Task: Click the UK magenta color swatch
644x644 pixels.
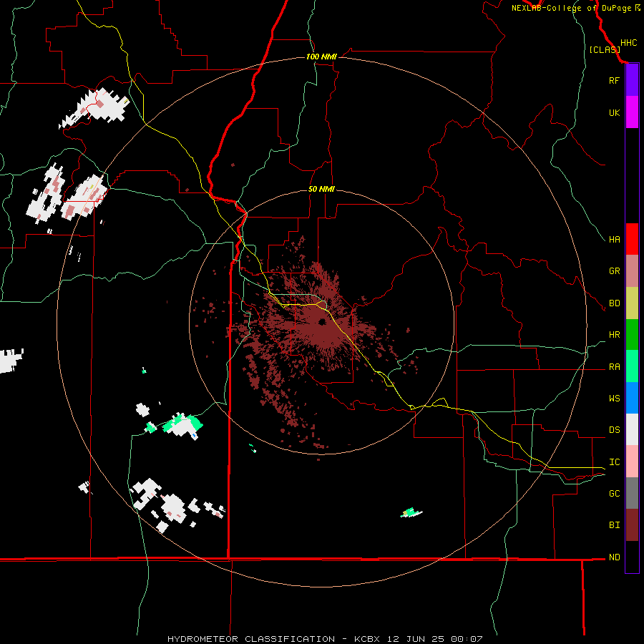Action: click(632, 112)
